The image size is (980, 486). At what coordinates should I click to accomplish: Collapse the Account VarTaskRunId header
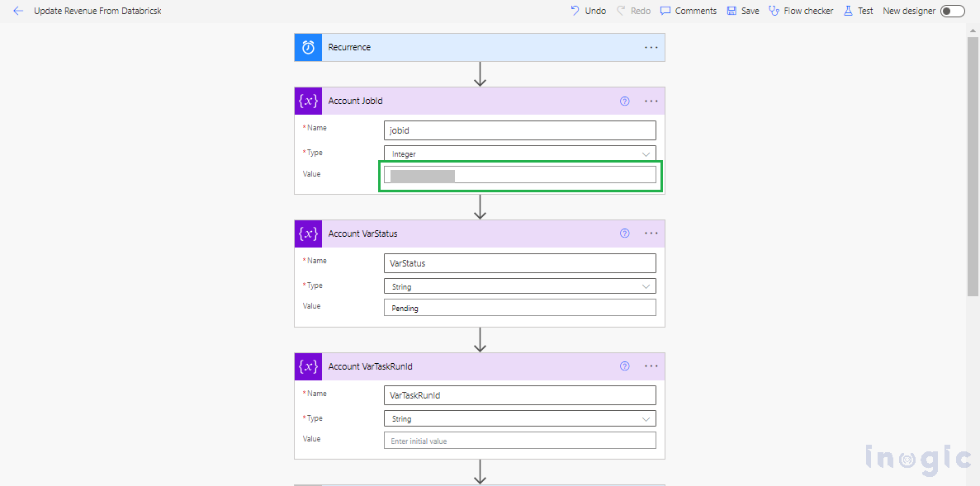(x=480, y=366)
